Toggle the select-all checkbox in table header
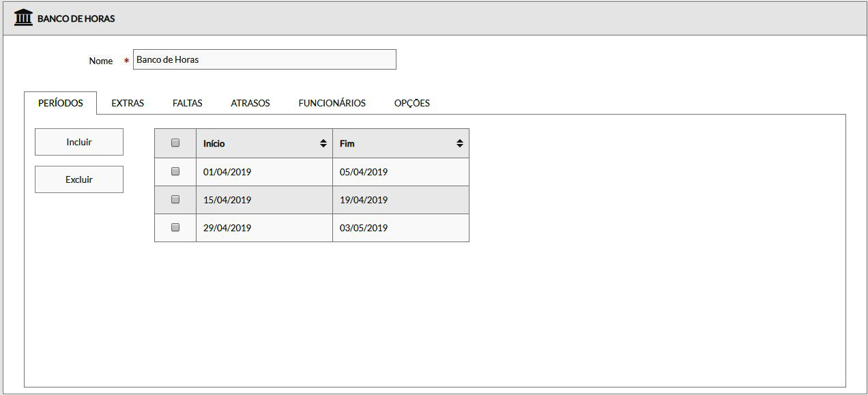868x395 pixels. point(175,143)
